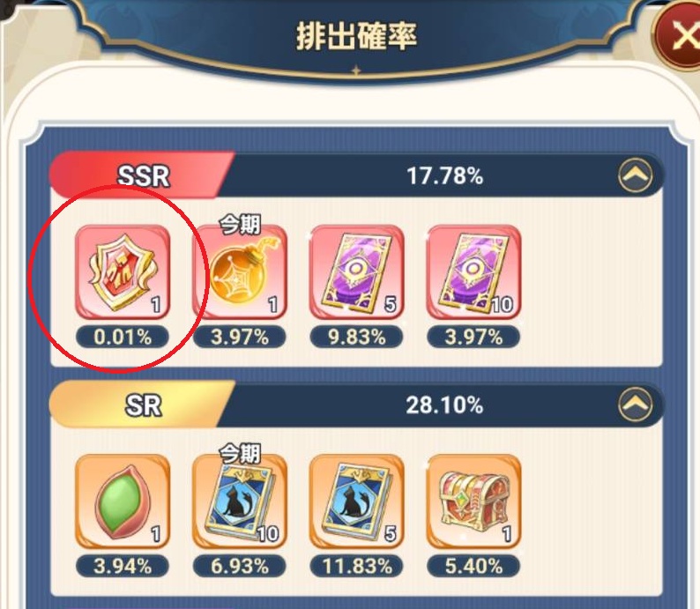Click the 28.10% SR total rate

tap(444, 405)
